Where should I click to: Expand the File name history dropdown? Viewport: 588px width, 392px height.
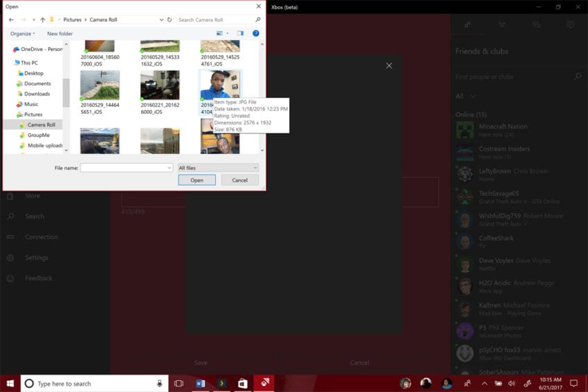[x=169, y=168]
